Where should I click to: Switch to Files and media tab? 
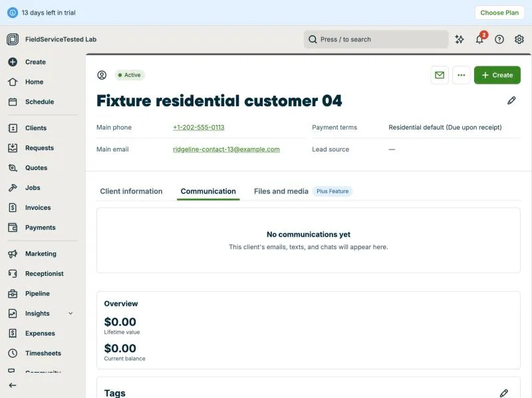(281, 191)
